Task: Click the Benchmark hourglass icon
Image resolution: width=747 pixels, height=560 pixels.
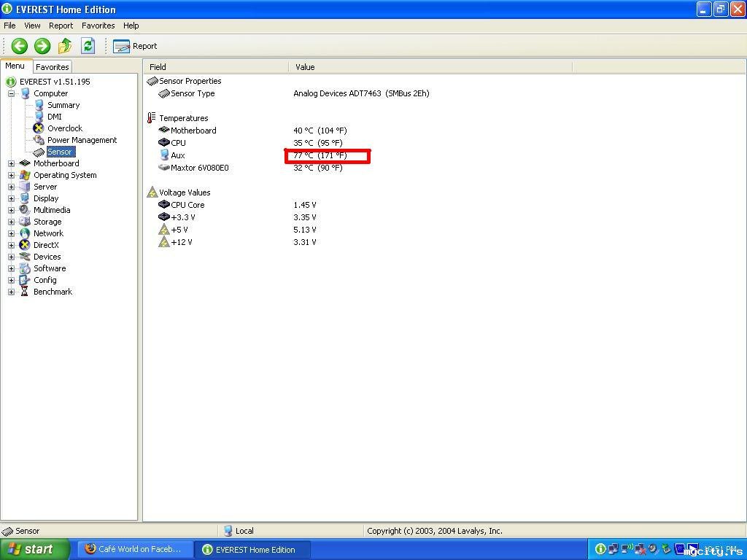Action: (25, 292)
